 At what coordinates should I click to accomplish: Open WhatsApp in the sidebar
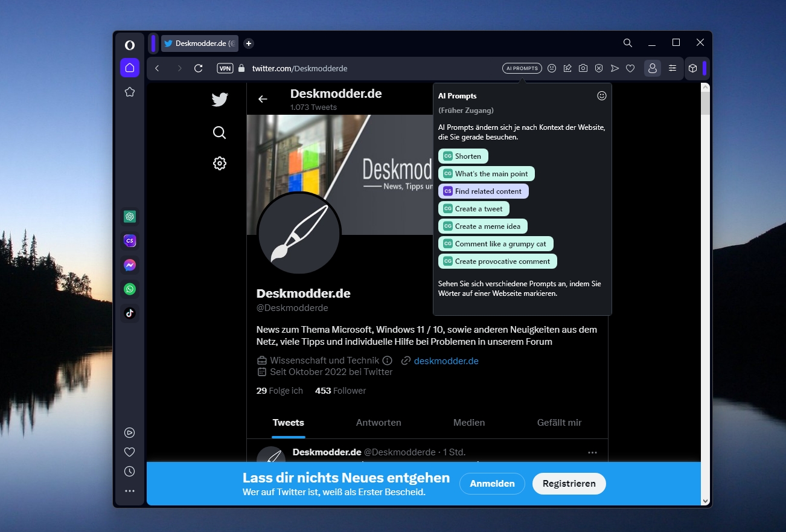(130, 289)
